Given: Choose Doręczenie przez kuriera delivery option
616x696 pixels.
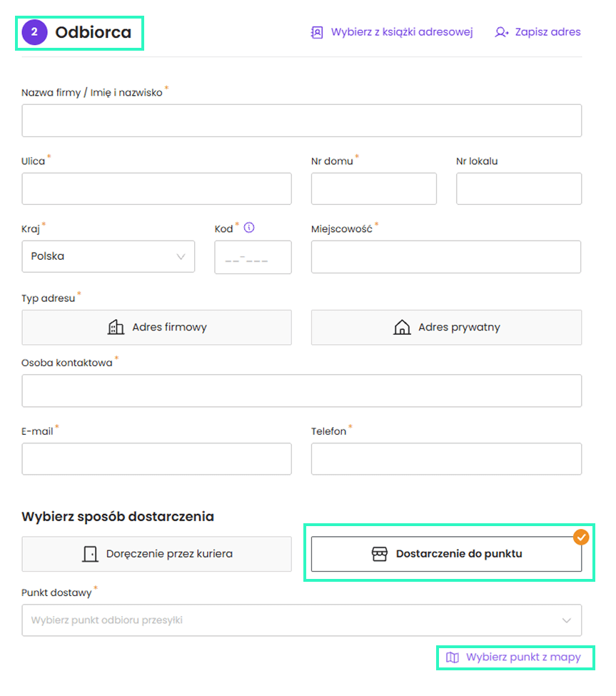Looking at the screenshot, I should pos(156,554).
